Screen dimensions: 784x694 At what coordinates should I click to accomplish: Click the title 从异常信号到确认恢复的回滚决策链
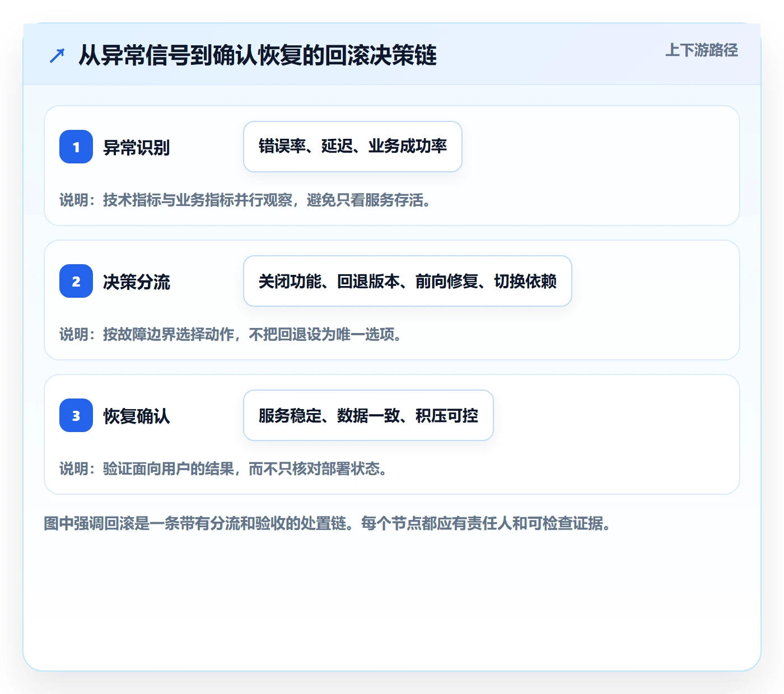[x=257, y=55]
